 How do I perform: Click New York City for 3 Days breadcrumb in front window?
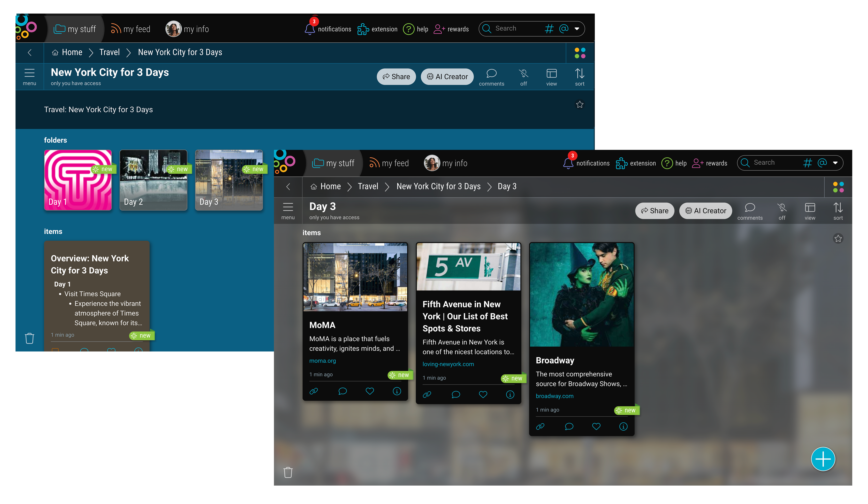[438, 186]
